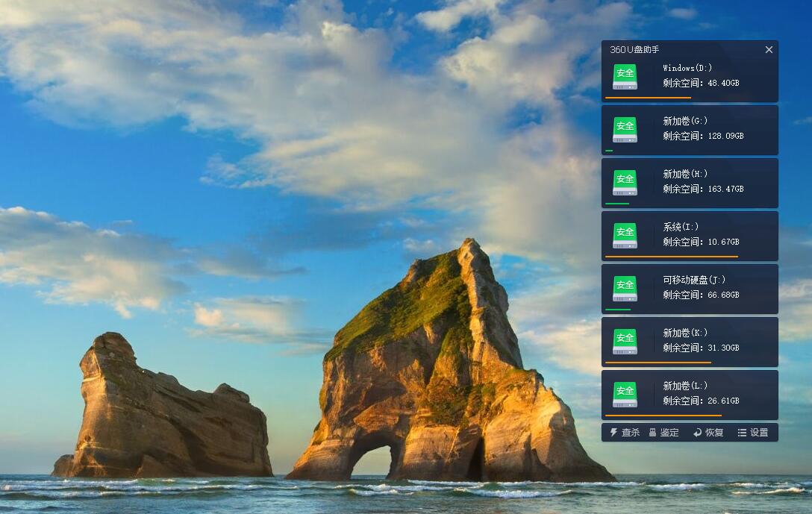This screenshot has height=514, width=812.
Task: Click the 360 U盘助手 panel title
Action: [634, 50]
